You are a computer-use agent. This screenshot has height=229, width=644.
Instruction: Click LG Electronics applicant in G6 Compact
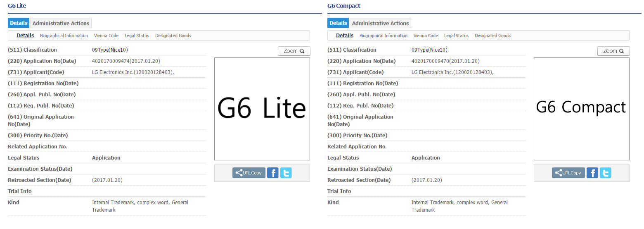tap(452, 72)
